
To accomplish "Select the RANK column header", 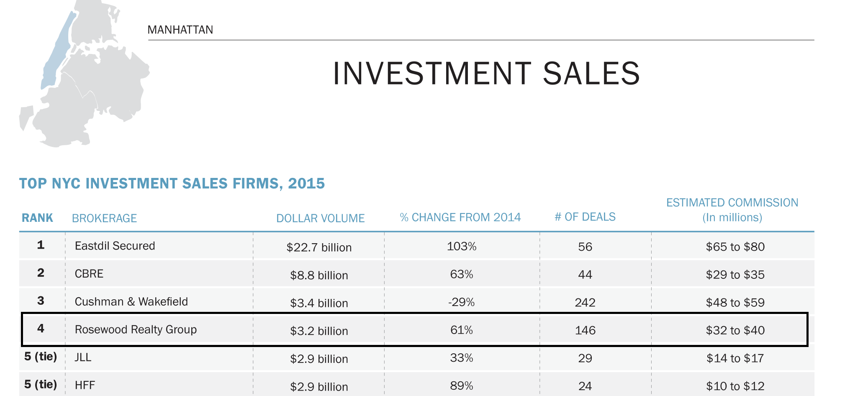I will pos(37,218).
